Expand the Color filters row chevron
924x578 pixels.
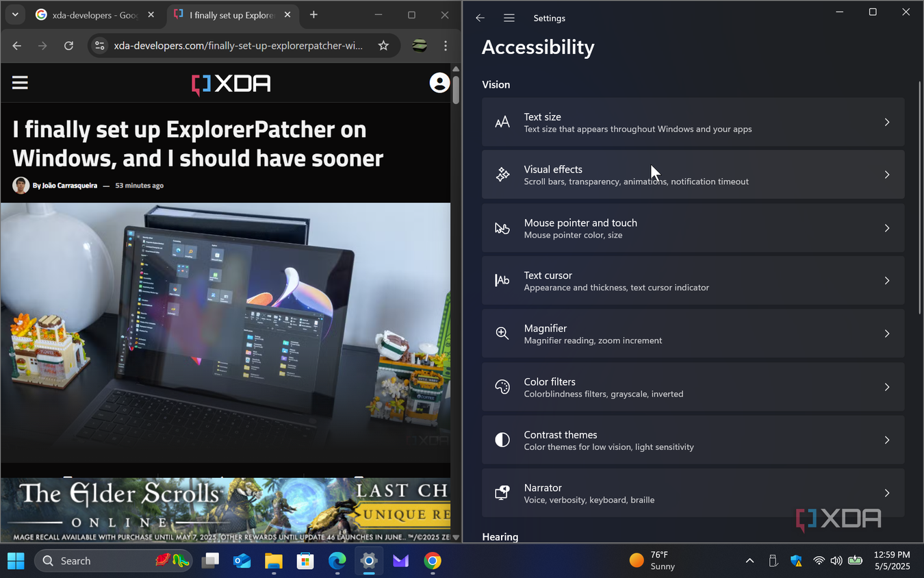(x=887, y=387)
